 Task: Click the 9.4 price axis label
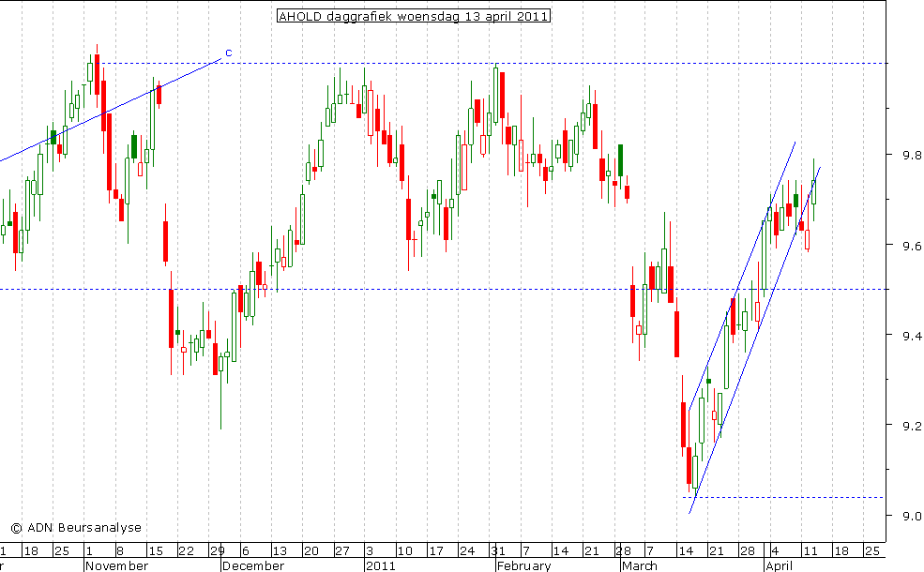coord(896,336)
